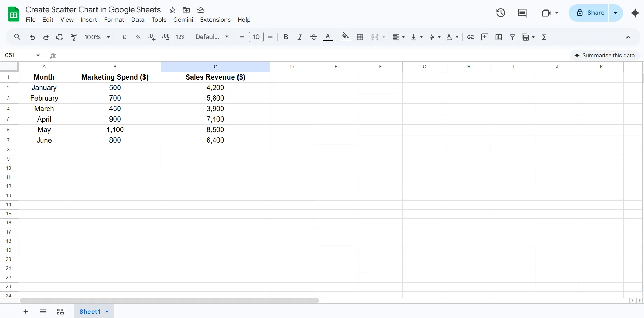Decrease the font size
The image size is (644, 318).
(x=242, y=37)
